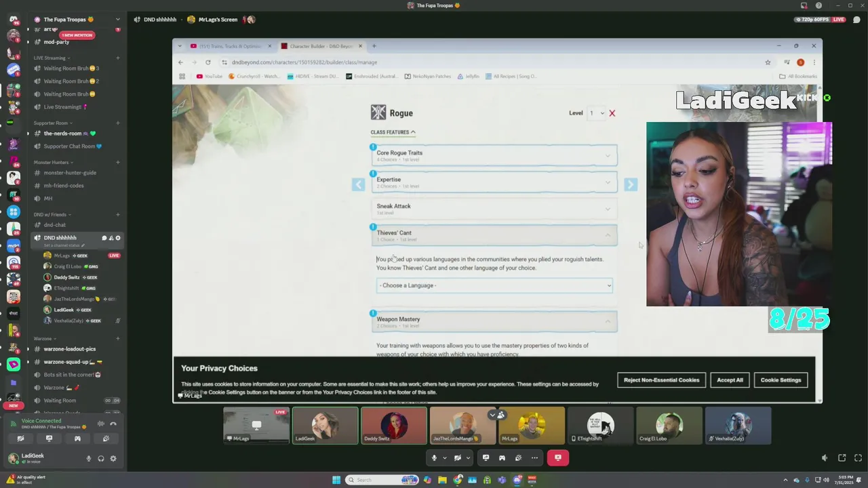
Task: Select Craig El Lobo participant tile
Action: [669, 425]
